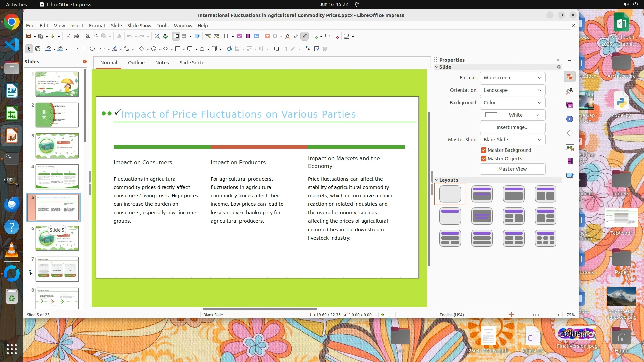
Task: Click the Insert Text Box icon
Action: [267, 36]
